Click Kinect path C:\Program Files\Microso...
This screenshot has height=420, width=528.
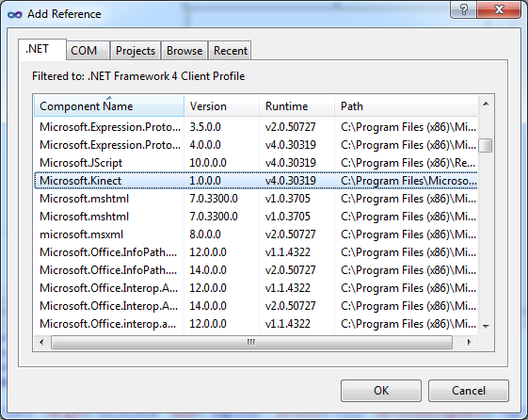(408, 181)
